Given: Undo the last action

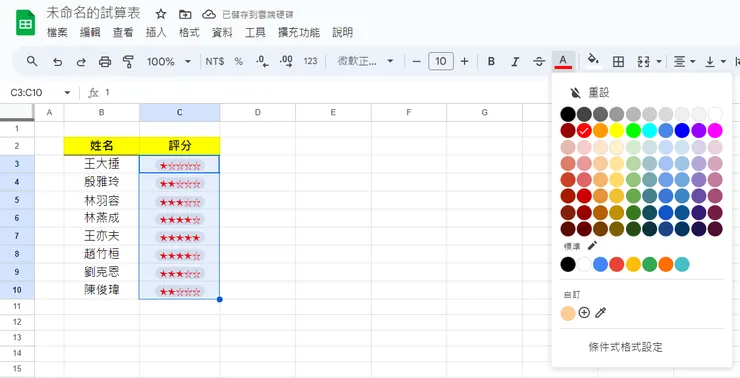Looking at the screenshot, I should 58,61.
